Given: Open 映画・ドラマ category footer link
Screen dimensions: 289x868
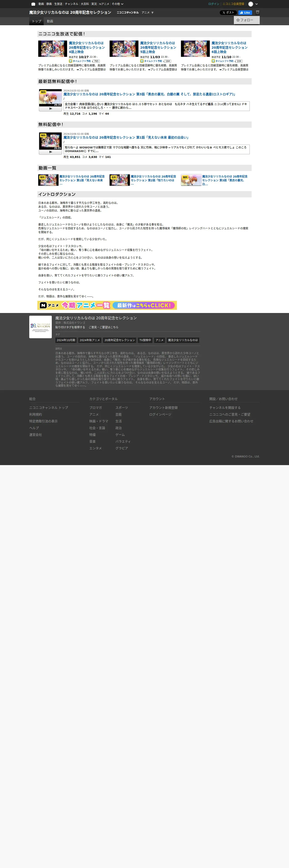Looking at the screenshot, I should pos(99,421).
